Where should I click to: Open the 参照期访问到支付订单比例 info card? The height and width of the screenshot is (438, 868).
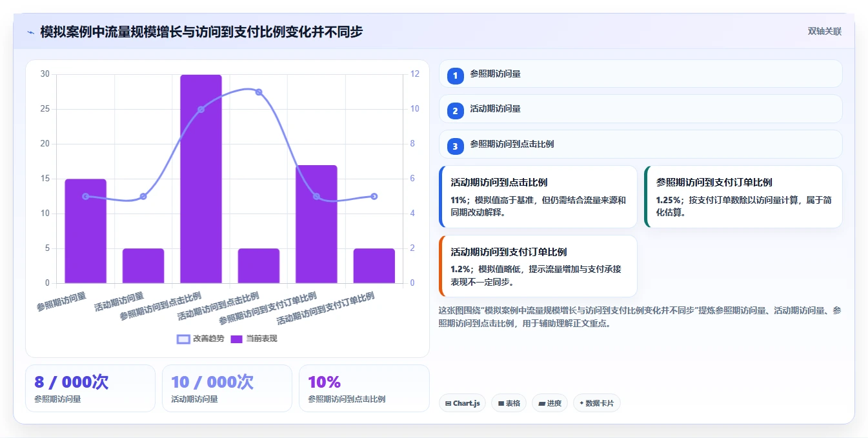tap(743, 197)
